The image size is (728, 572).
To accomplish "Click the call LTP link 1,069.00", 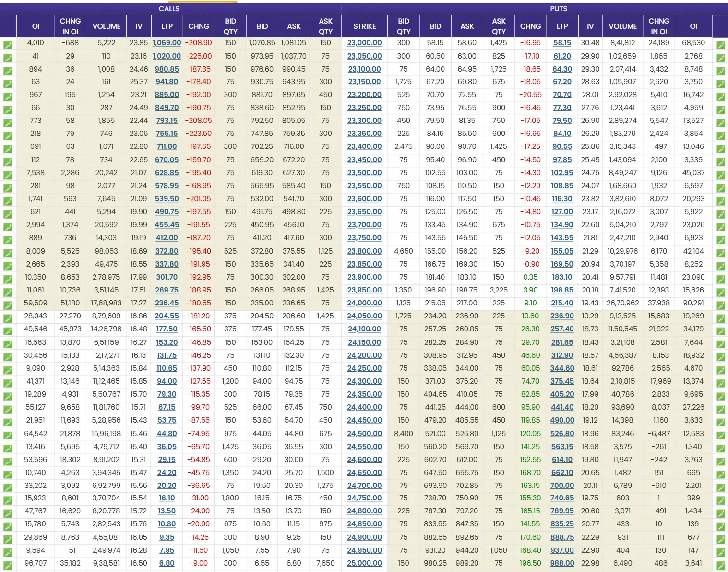I will point(167,43).
